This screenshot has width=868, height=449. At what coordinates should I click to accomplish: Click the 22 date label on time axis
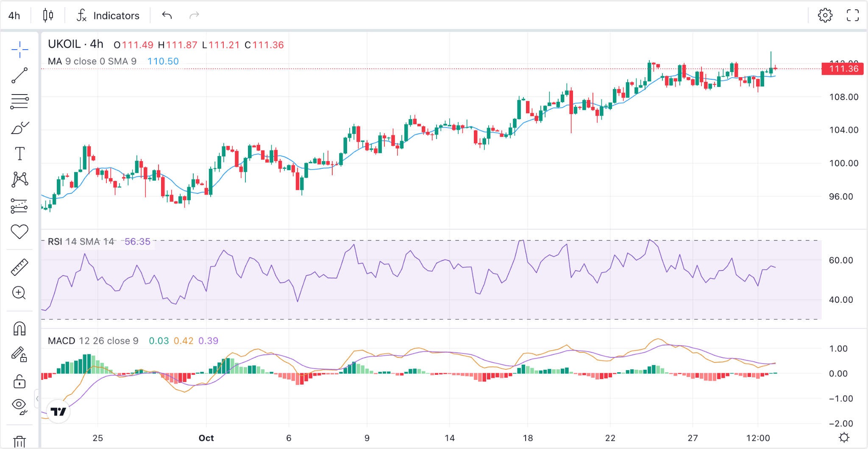coord(610,438)
